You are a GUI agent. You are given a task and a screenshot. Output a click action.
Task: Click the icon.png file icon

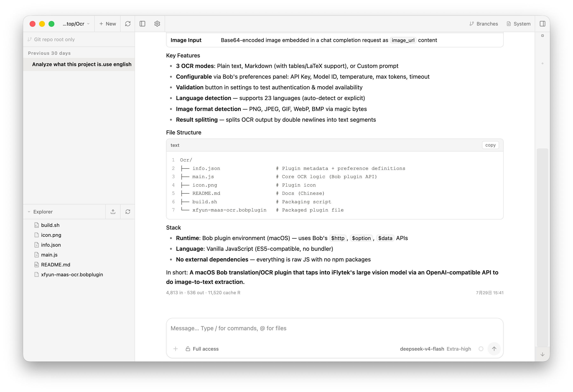click(x=37, y=235)
